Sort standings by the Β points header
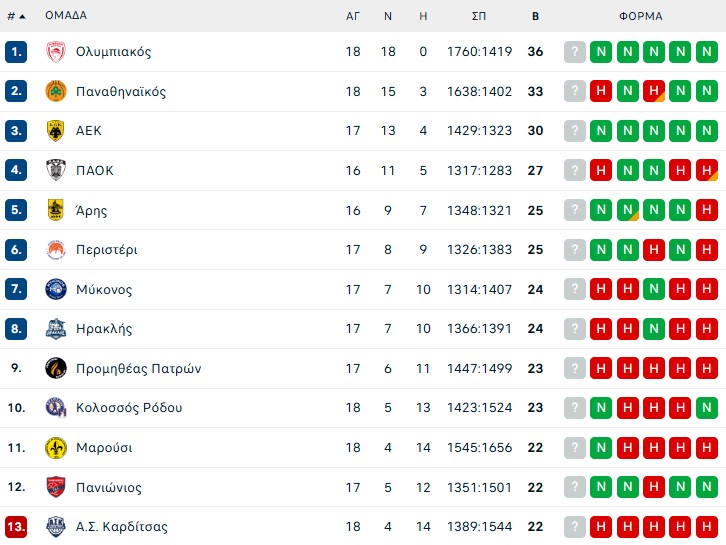The width and height of the screenshot is (726, 545). [x=535, y=16]
